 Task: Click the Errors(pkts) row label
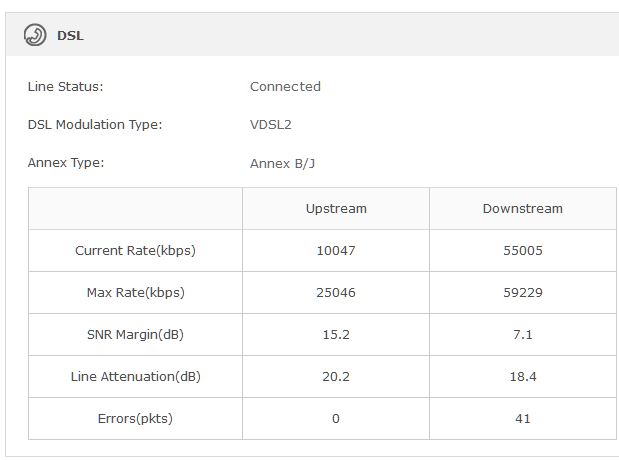[135, 419]
